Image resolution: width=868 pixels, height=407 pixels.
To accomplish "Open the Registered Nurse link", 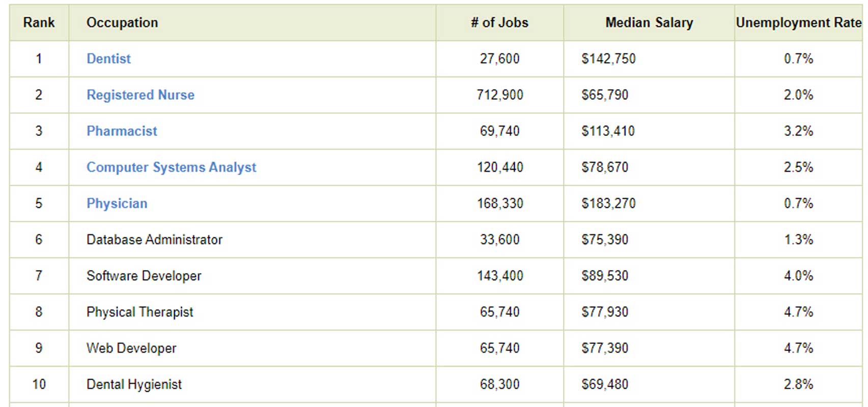I will (x=140, y=95).
